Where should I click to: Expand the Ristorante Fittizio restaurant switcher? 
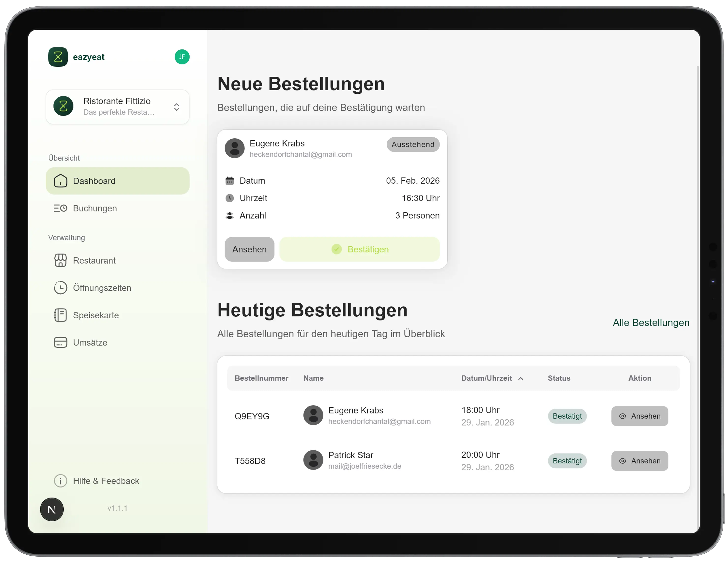point(177,107)
